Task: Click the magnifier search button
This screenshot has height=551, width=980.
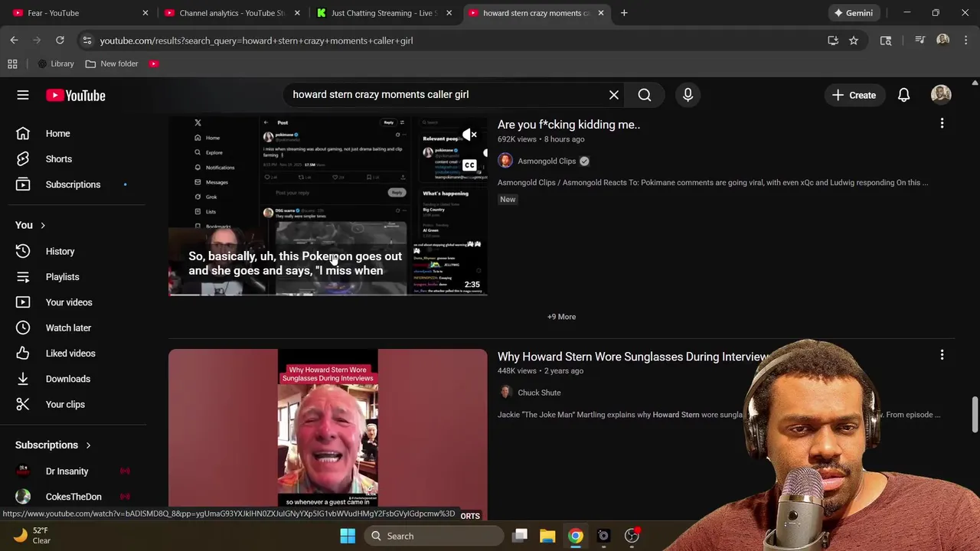Action: (x=645, y=95)
